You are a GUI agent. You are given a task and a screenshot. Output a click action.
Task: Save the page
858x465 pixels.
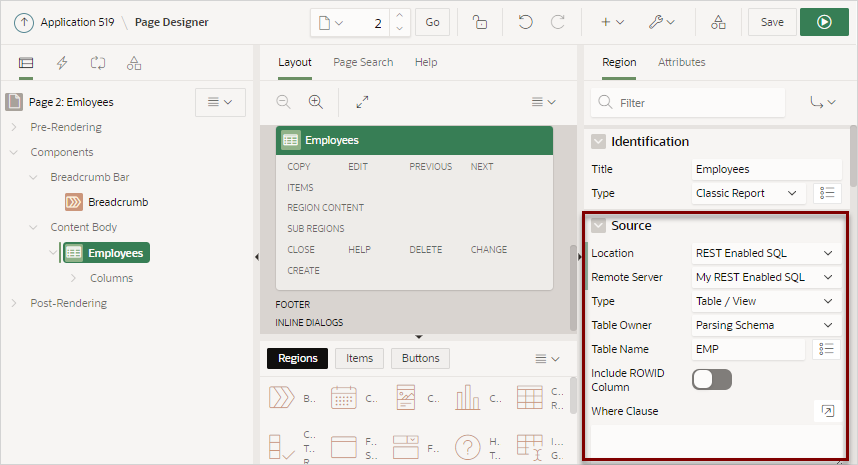click(772, 22)
